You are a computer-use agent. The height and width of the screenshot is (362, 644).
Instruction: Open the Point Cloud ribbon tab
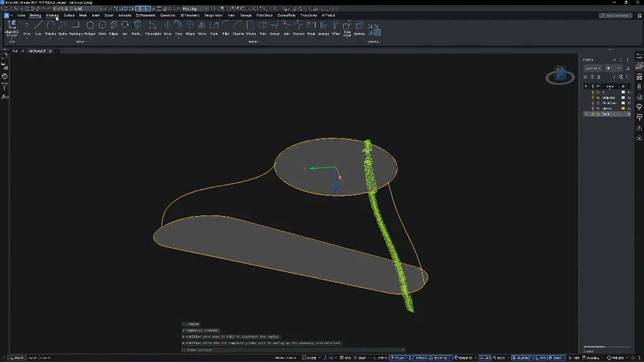[264, 15]
